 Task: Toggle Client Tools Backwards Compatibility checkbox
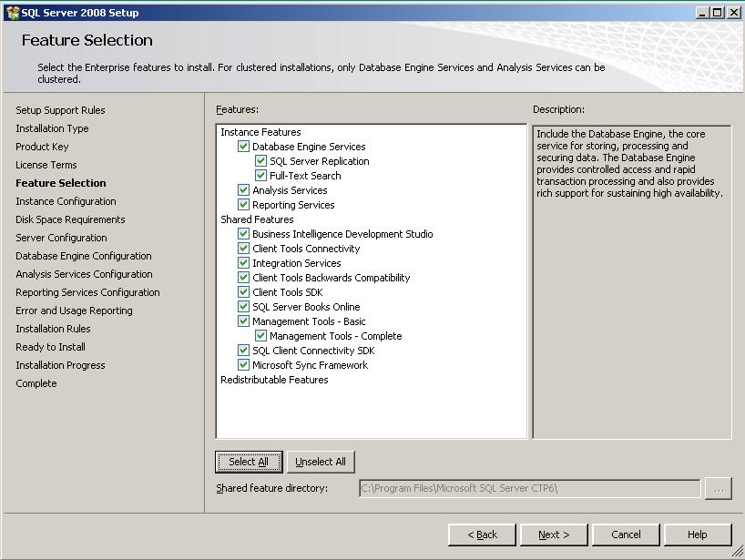coord(243,278)
